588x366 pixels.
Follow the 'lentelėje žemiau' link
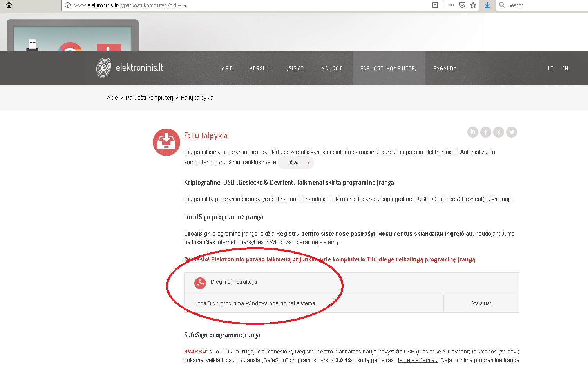[418, 360]
